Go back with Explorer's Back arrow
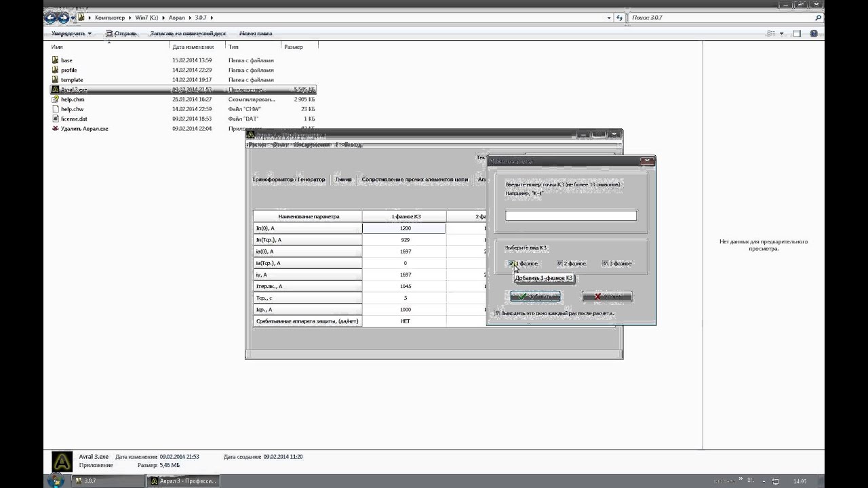Image resolution: width=868 pixels, height=488 pixels. tap(52, 18)
